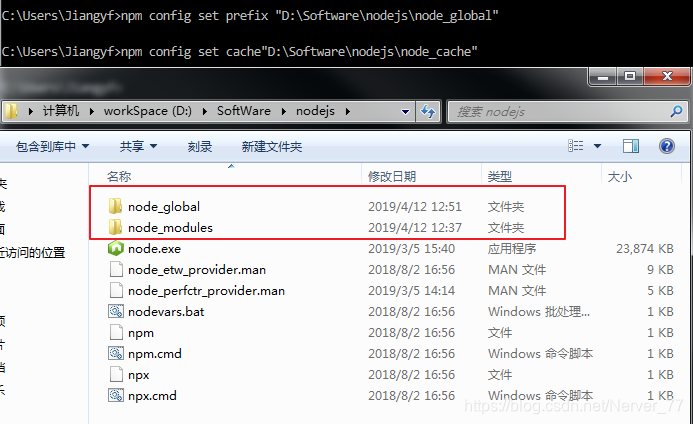Click the node_modules folder icon

(x=115, y=227)
